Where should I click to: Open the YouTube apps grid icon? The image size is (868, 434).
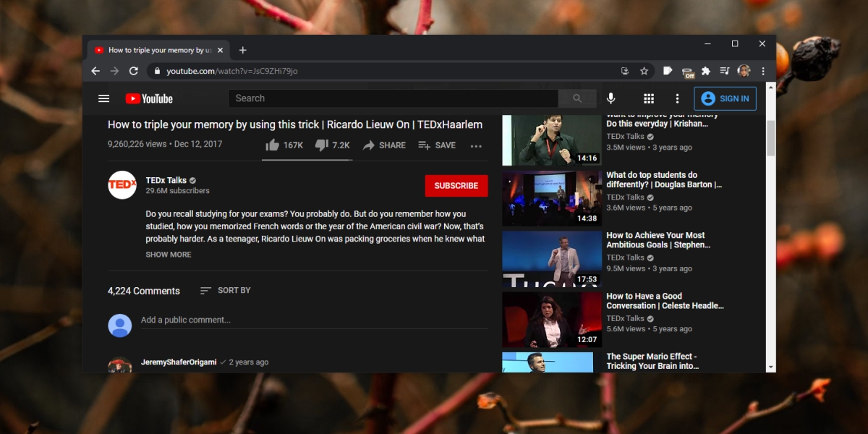click(649, 98)
